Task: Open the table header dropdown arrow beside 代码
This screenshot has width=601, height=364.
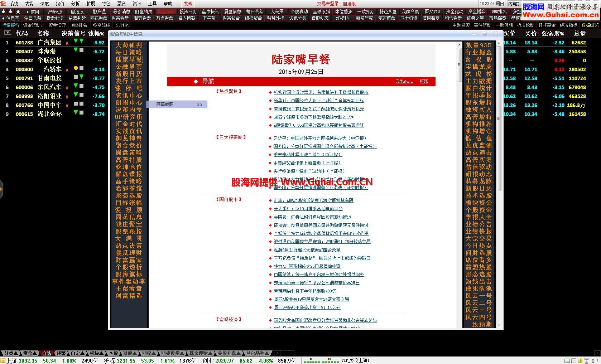Action: (x=7, y=33)
